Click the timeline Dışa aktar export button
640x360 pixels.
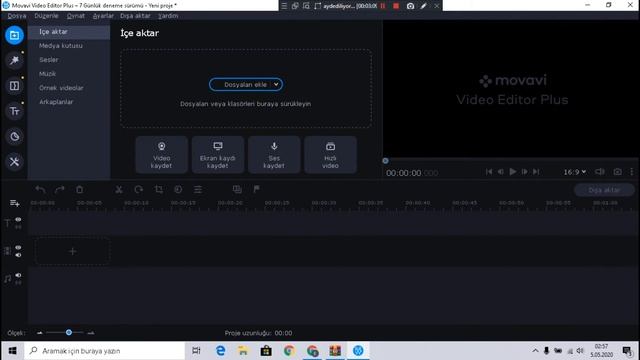(604, 190)
